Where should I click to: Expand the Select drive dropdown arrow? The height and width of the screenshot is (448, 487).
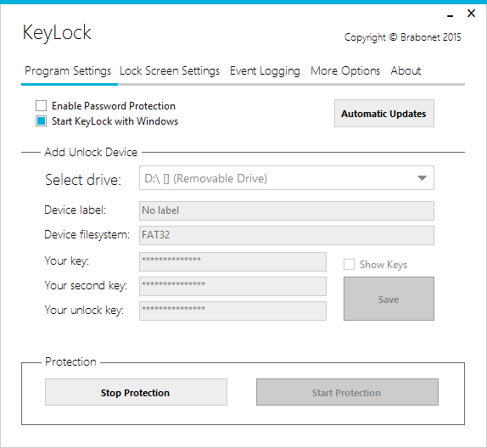click(422, 178)
